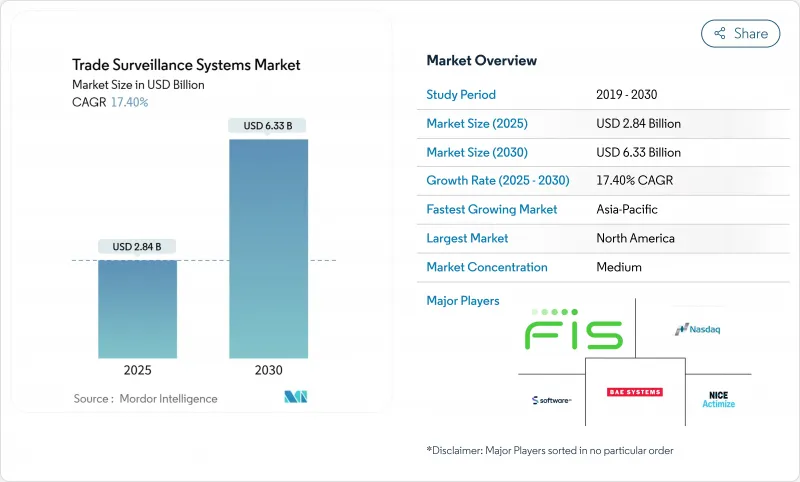This screenshot has height=482, width=800.
Task: Click the Share button
Action: tap(741, 33)
